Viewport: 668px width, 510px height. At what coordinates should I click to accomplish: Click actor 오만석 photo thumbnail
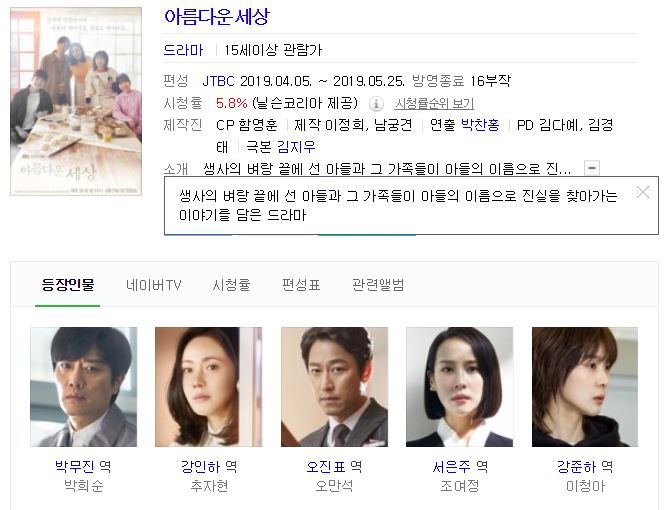334,387
